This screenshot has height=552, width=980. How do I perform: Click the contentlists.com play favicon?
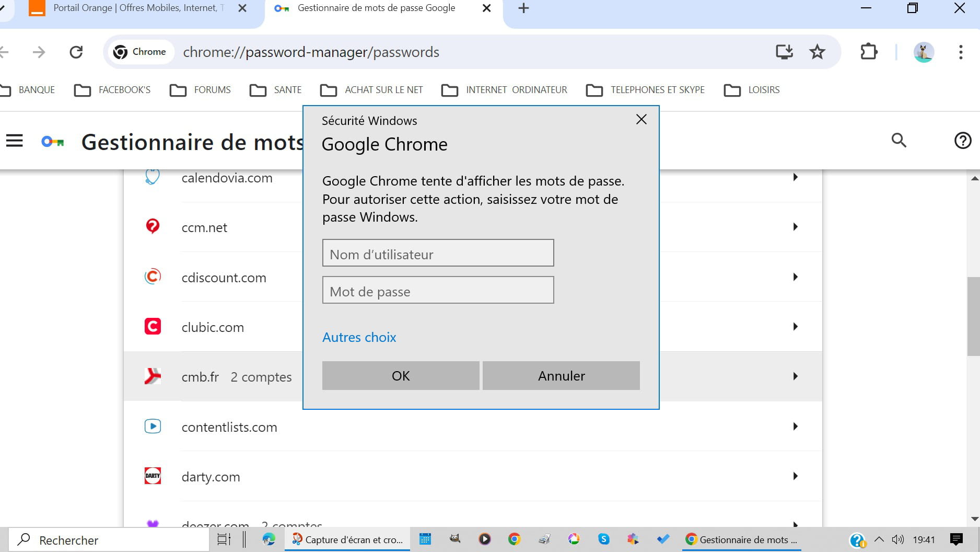click(x=153, y=426)
